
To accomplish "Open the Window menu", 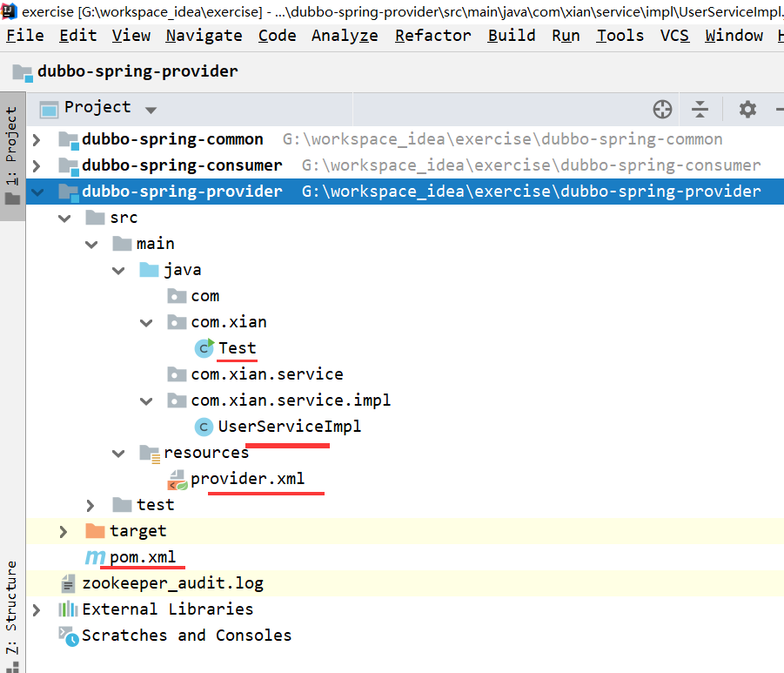I will point(734,36).
